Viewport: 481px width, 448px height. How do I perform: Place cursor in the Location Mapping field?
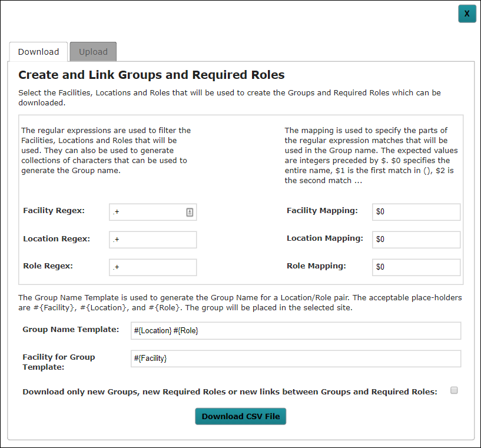416,240
